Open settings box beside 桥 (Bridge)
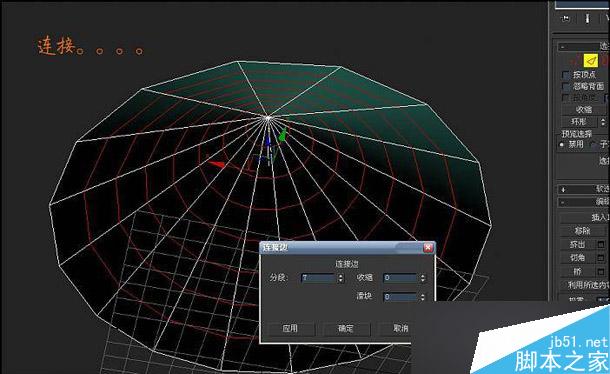Image resolution: width=610 pixels, height=374 pixels. (x=601, y=271)
